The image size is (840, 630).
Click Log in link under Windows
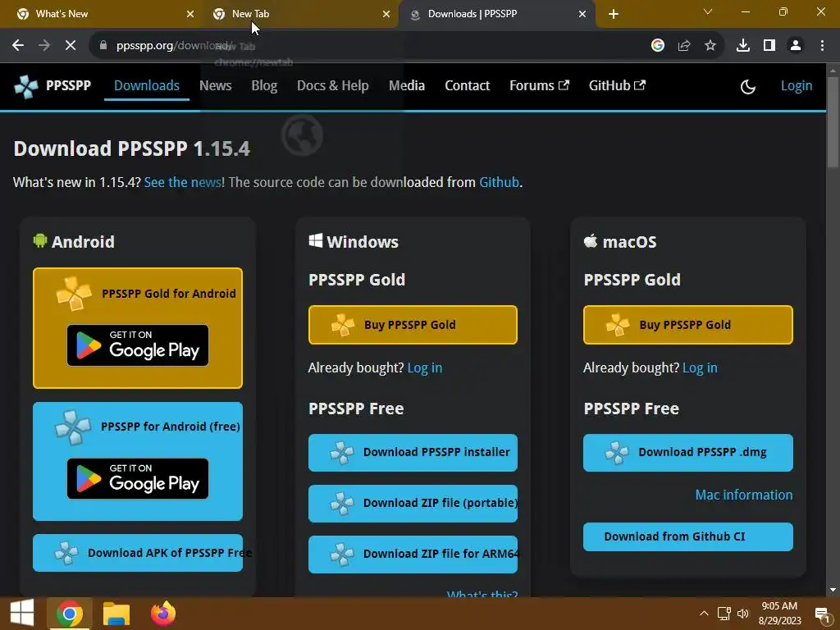[x=425, y=368]
